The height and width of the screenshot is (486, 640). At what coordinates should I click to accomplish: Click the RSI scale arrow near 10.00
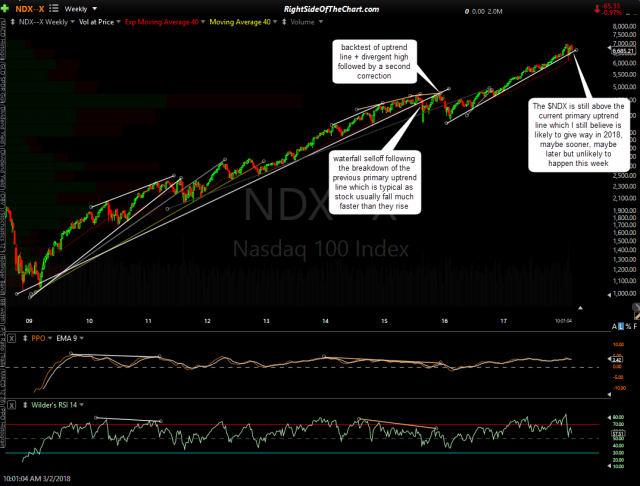pyautogui.click(x=609, y=466)
